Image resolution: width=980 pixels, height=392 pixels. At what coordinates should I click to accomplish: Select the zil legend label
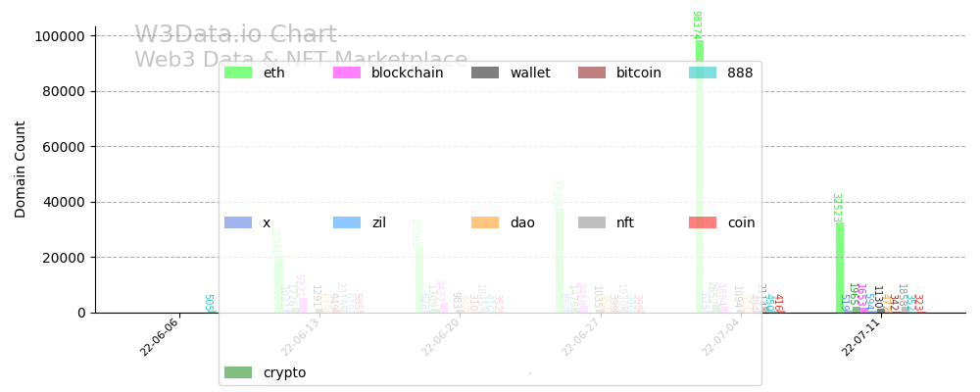[x=379, y=222]
